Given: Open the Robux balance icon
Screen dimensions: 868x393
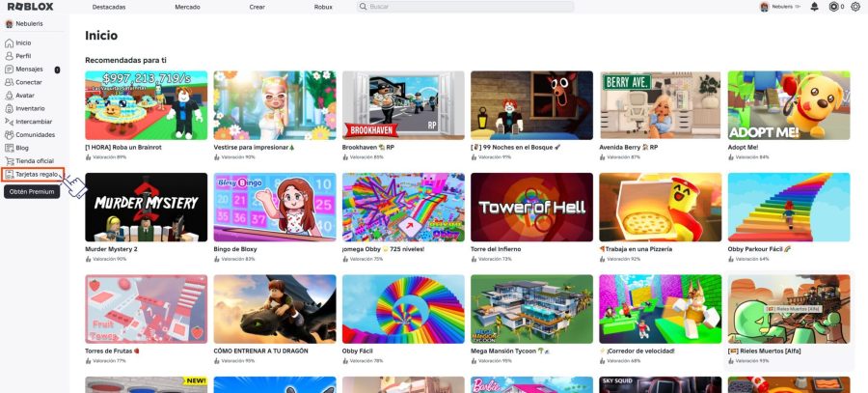Looking at the screenshot, I should click(x=833, y=7).
